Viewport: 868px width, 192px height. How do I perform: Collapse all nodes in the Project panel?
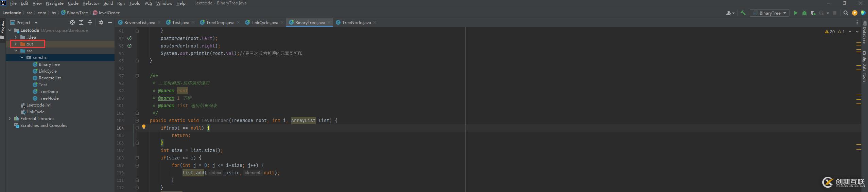[x=90, y=22]
